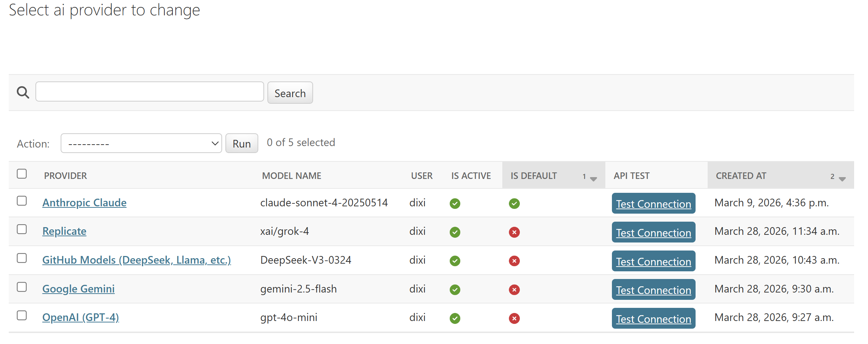The image size is (868, 344).
Task: Open GitHub Models (DeepSeek, Llama, etc.) link
Action: [x=137, y=260]
